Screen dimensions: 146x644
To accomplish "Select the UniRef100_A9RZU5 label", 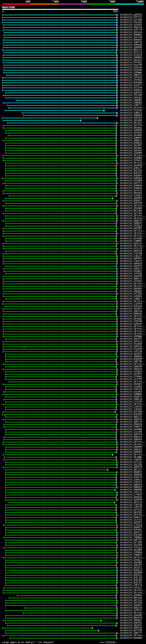I will [131, 93].
